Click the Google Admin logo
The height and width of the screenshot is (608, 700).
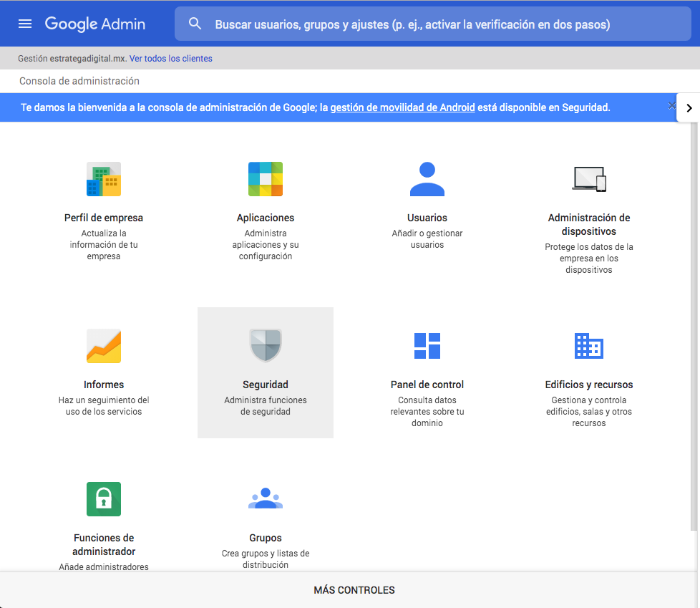[95, 24]
